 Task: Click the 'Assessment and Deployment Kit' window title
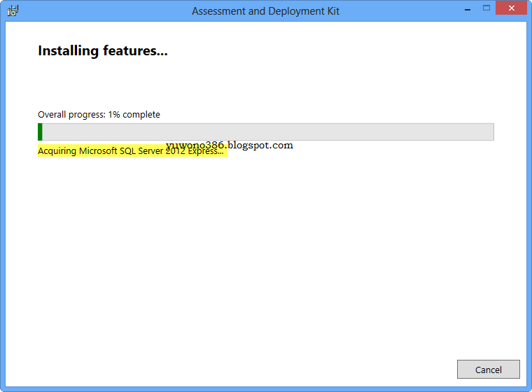(x=266, y=11)
